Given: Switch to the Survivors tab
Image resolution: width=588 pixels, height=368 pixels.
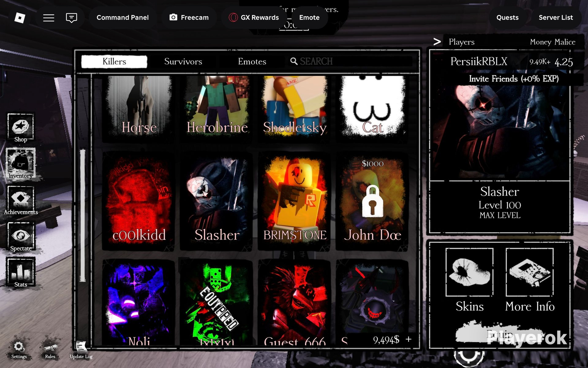Looking at the screenshot, I should 183,61.
